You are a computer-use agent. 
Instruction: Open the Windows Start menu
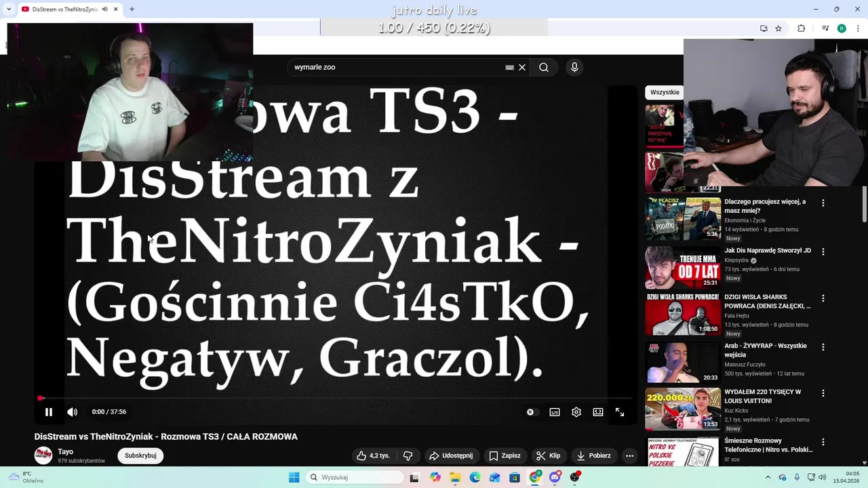(x=294, y=477)
